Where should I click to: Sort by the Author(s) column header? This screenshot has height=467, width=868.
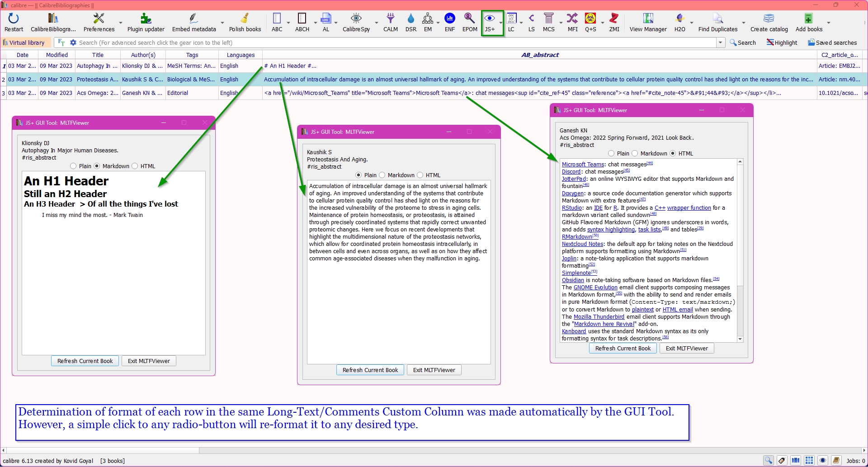click(x=143, y=55)
